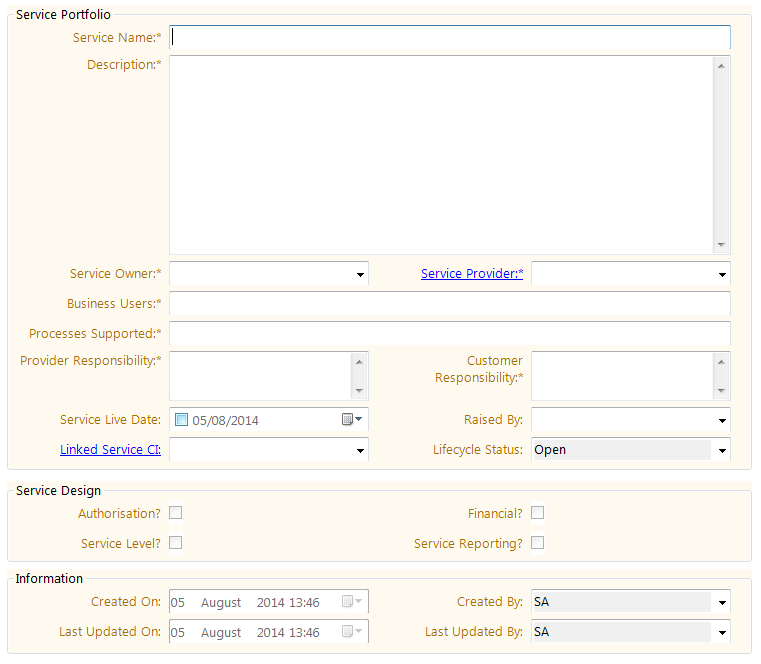
Task: Open the Service Live Date calendar picker
Action: click(x=351, y=420)
